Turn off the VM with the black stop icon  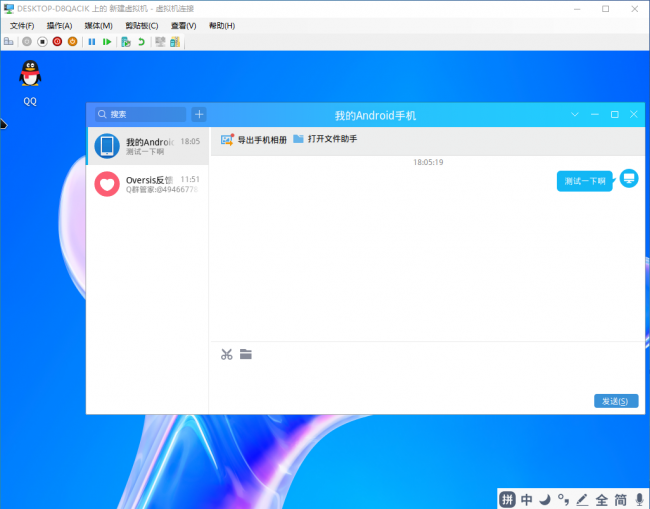pos(42,41)
